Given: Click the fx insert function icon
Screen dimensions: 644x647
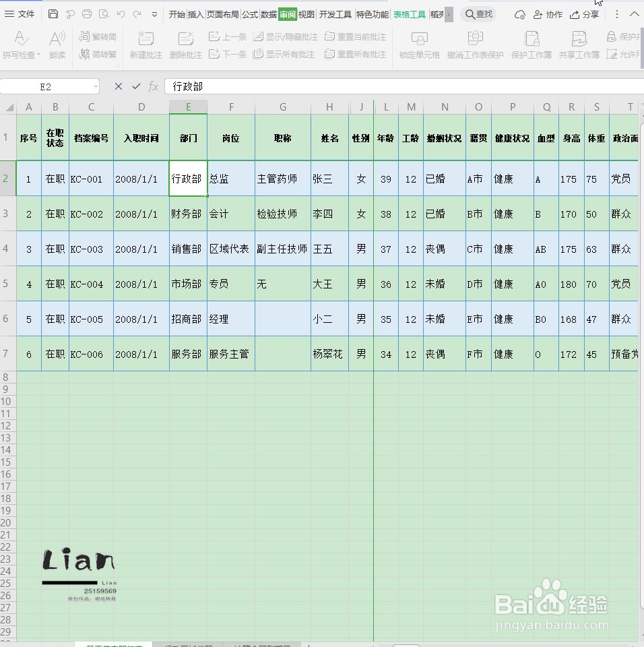Looking at the screenshot, I should coord(153,86).
